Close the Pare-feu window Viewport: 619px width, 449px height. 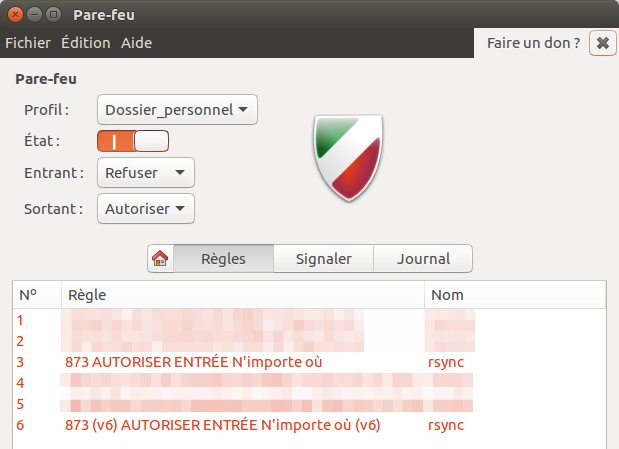pos(15,15)
